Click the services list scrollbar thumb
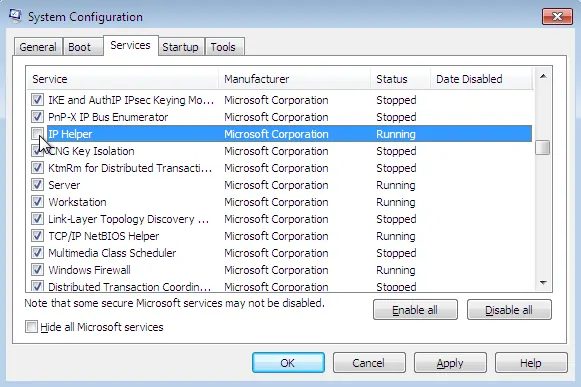The width and height of the screenshot is (581, 387). point(543,148)
